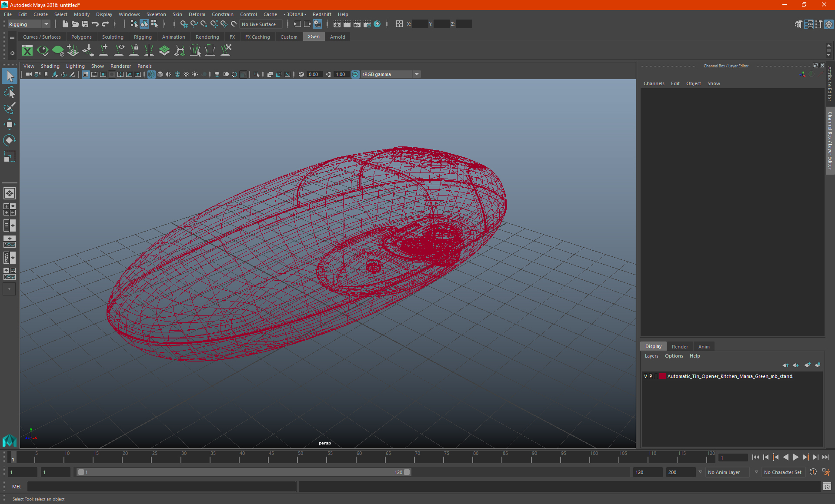835x504 pixels.
Task: Click XGen lock guide icon
Action: click(x=134, y=51)
